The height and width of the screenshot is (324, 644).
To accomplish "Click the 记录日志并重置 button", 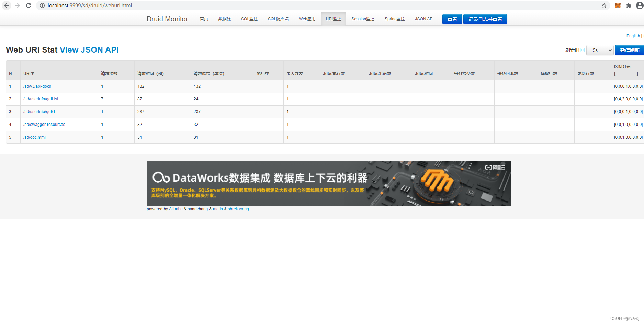I will pos(485,19).
